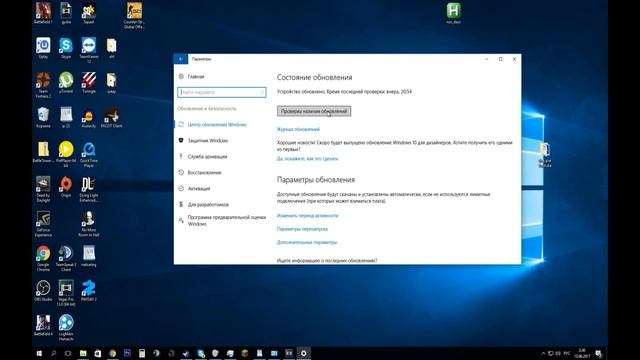
Task: Select the OBS Studio desktop icon
Action: pyautogui.click(x=43, y=291)
